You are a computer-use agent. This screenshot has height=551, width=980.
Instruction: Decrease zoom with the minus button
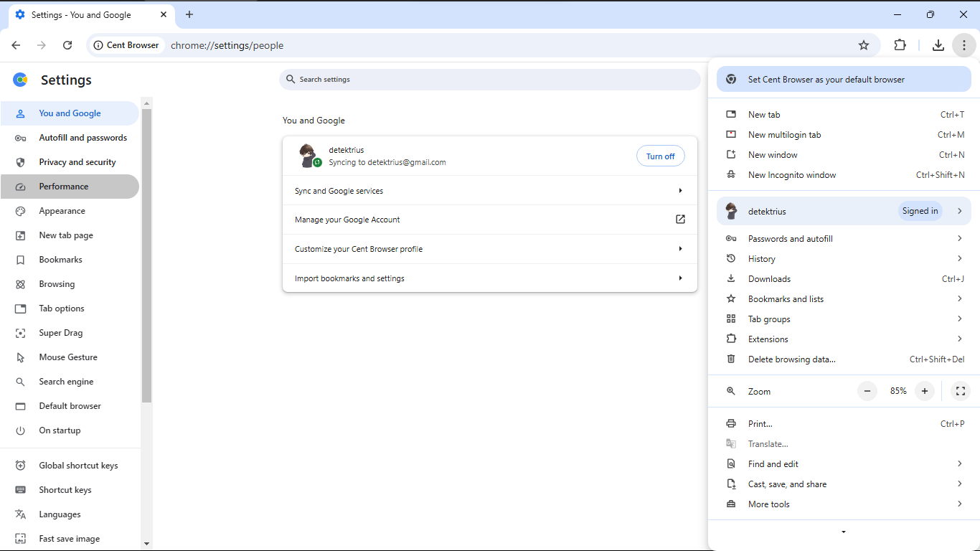[867, 391]
